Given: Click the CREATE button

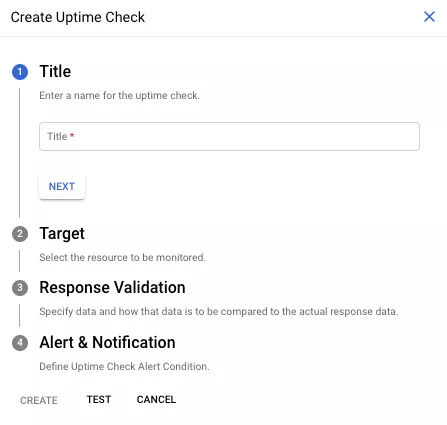Looking at the screenshot, I should (x=39, y=400).
